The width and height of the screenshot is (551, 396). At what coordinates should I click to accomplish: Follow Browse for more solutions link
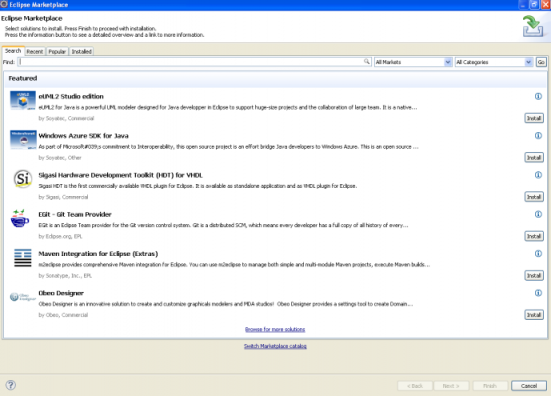pyautogui.click(x=275, y=330)
